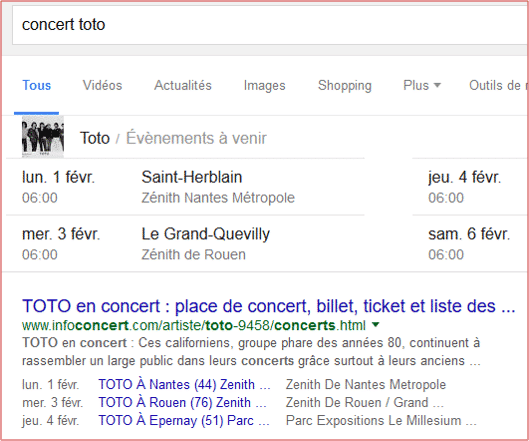Open the TOTO À Epernay (51) link

(184, 421)
